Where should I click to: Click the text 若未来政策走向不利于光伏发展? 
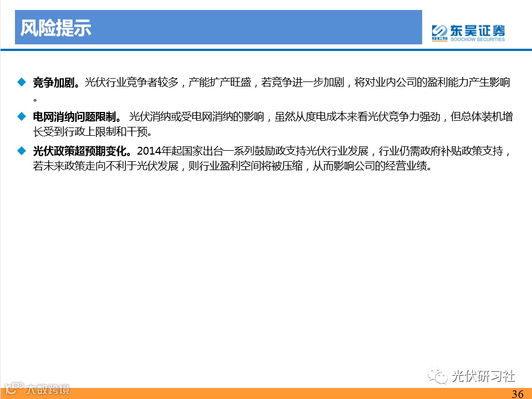point(105,166)
